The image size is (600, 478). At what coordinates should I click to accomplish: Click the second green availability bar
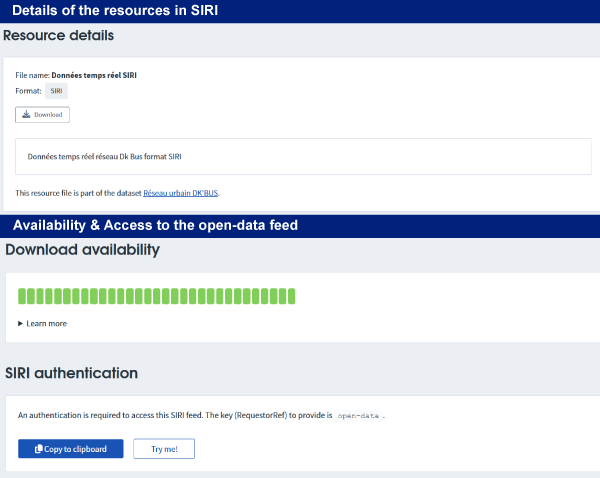click(x=32, y=296)
